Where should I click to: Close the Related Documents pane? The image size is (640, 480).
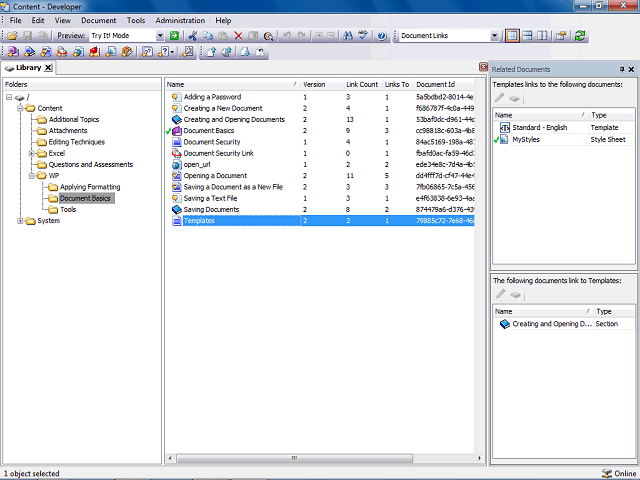coord(631,69)
